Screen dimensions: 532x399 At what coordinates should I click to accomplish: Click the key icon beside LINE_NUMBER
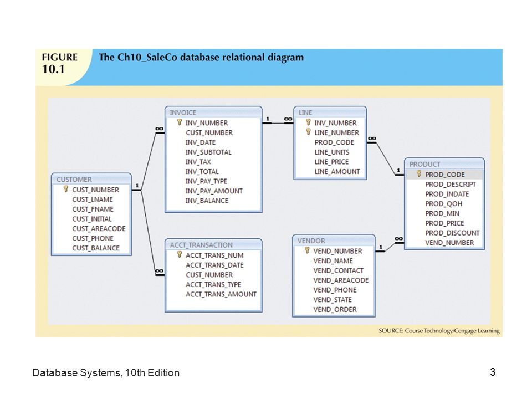308,132
